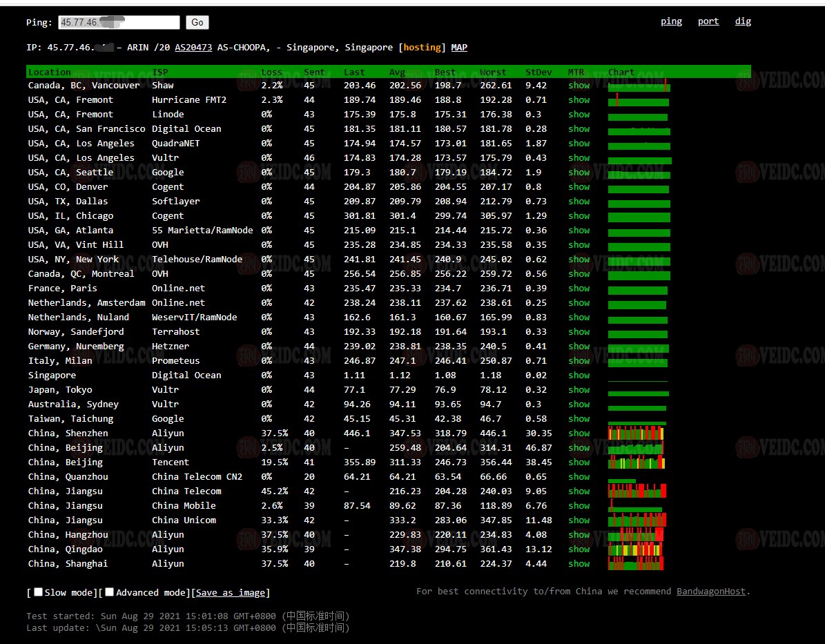Screen dimensions: 825x644
Task: Click the IP address input field
Action: [119, 23]
